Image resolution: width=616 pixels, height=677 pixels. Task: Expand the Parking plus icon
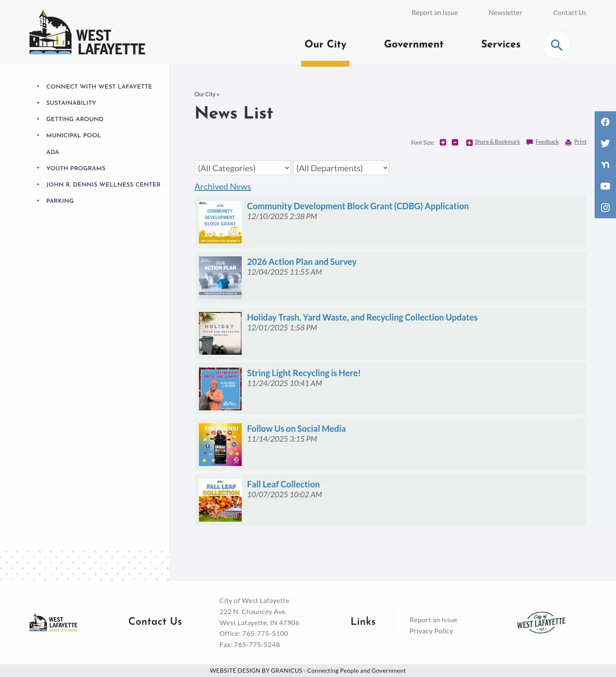coord(38,201)
